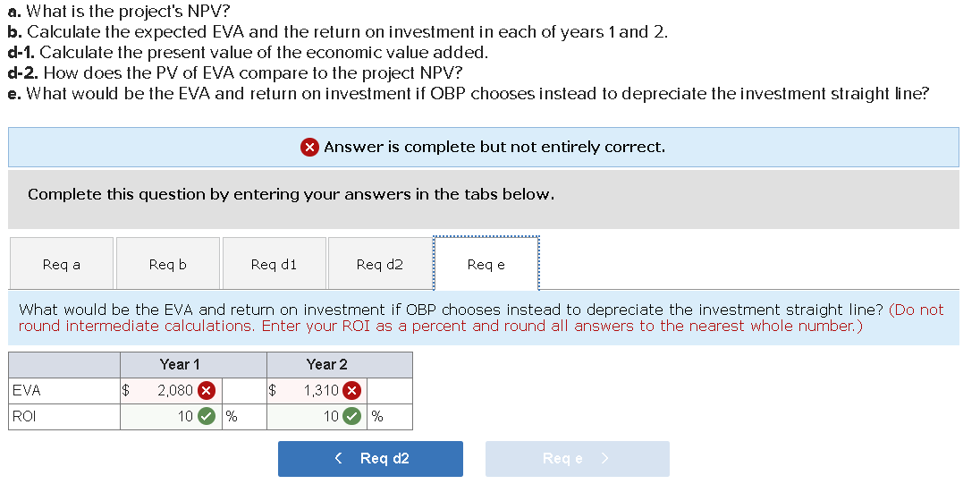Open the Req d2 tab
This screenshot has width=980, height=484.
pyautogui.click(x=379, y=264)
